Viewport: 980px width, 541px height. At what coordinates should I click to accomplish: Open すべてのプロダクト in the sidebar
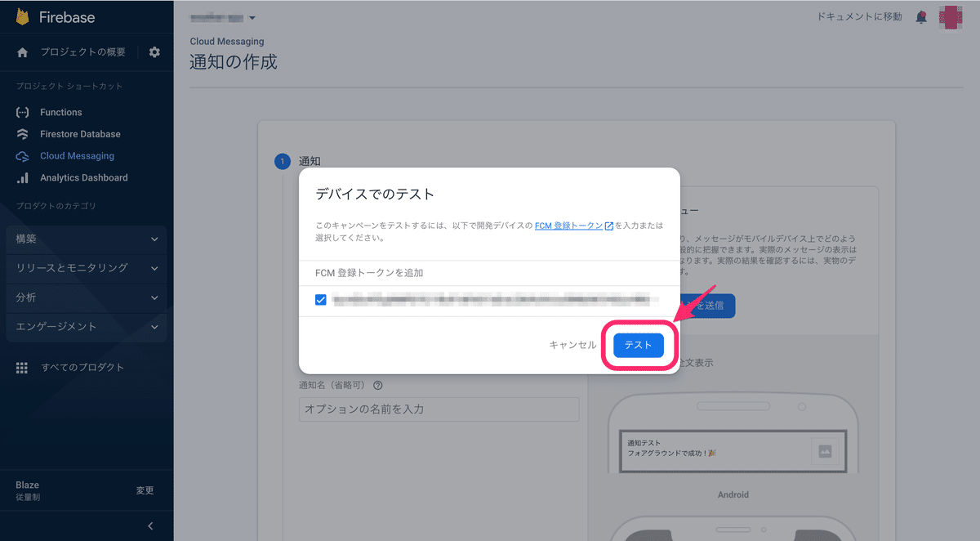tap(82, 368)
